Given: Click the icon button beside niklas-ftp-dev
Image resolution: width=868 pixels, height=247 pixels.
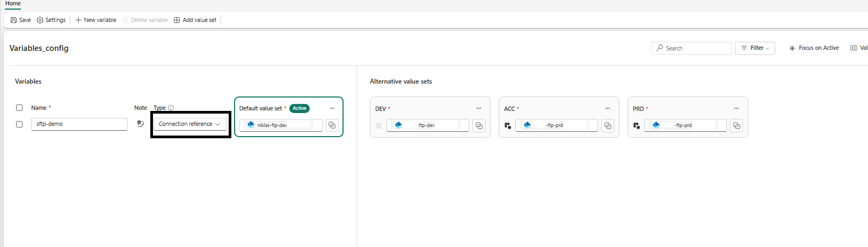Looking at the screenshot, I should point(332,125).
